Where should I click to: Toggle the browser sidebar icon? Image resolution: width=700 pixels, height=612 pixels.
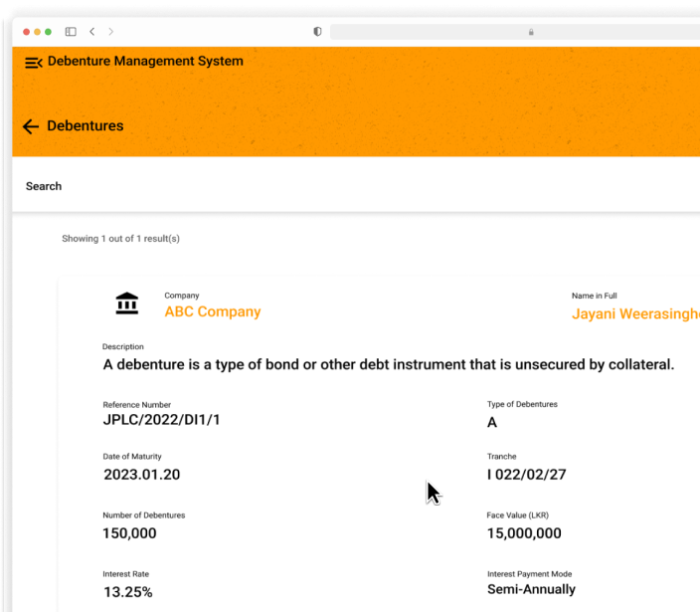point(71,32)
